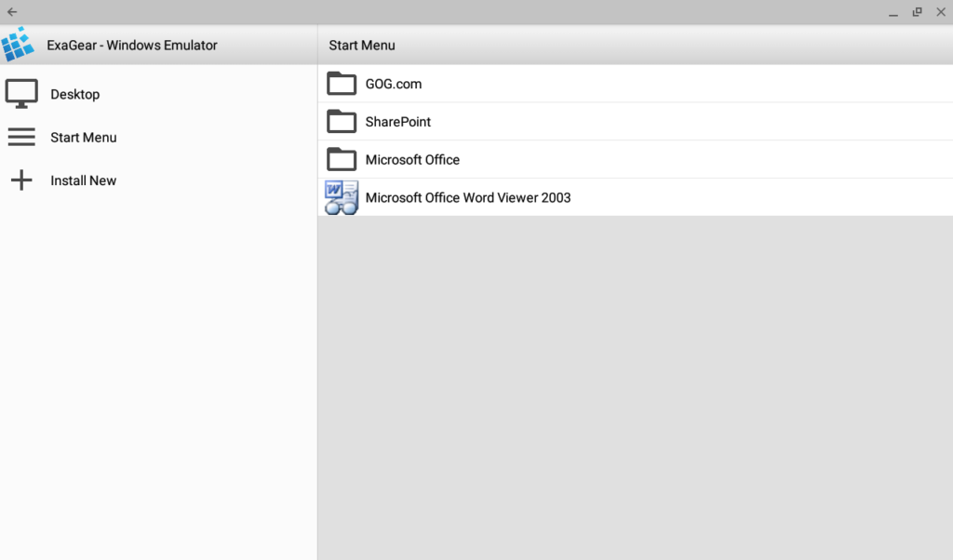This screenshot has height=560, width=953.
Task: Select the Start Menu sidebar entry
Action: 84,137
